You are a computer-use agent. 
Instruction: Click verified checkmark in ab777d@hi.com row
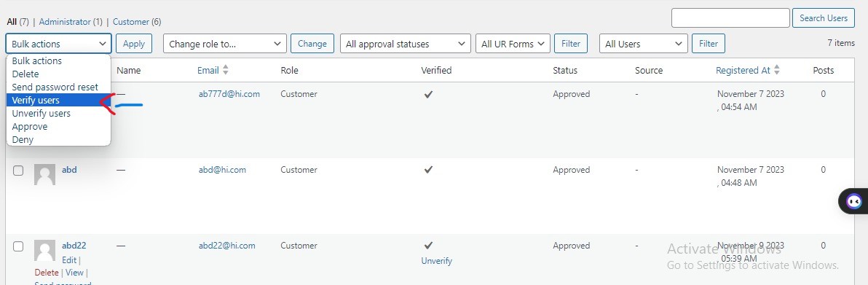tap(428, 94)
